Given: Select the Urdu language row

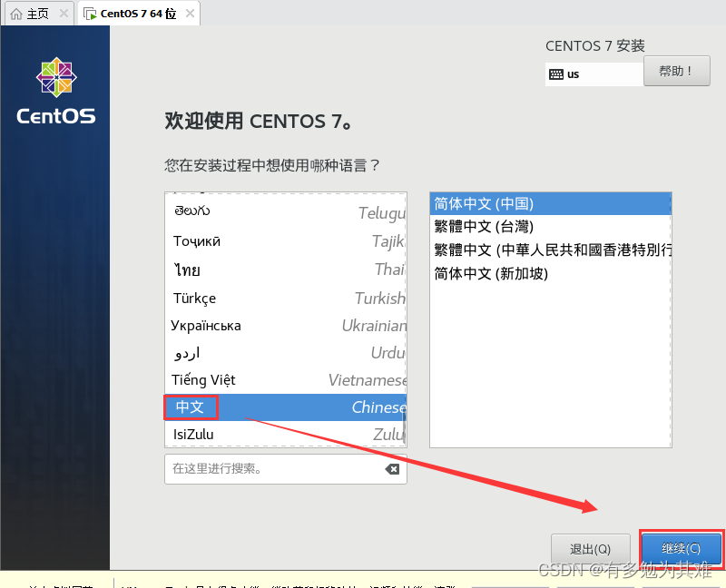Looking at the screenshot, I should pyautogui.click(x=285, y=353).
